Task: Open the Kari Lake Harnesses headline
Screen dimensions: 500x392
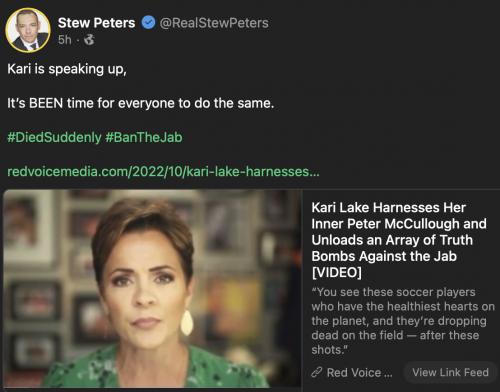Action: tap(399, 240)
